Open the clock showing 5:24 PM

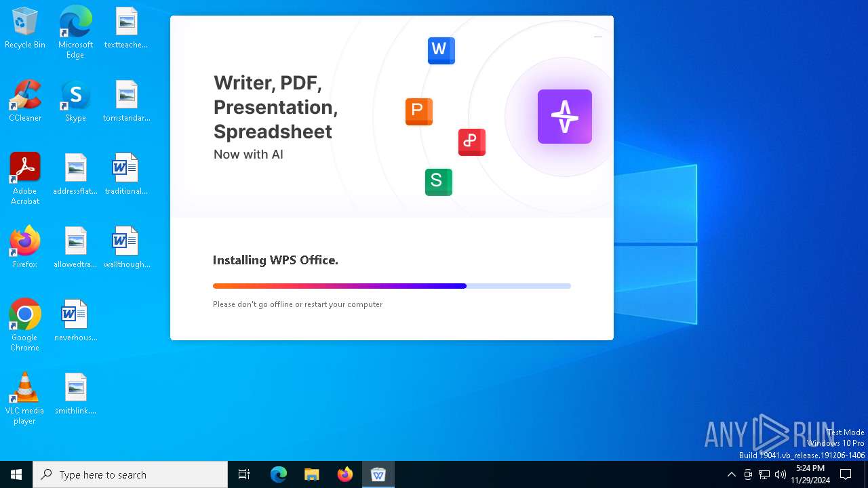tap(810, 474)
